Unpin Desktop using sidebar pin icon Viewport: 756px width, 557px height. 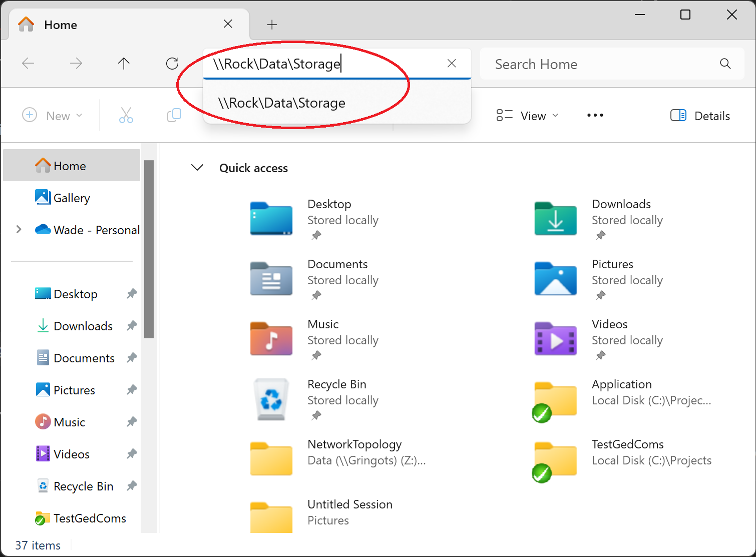click(x=132, y=294)
